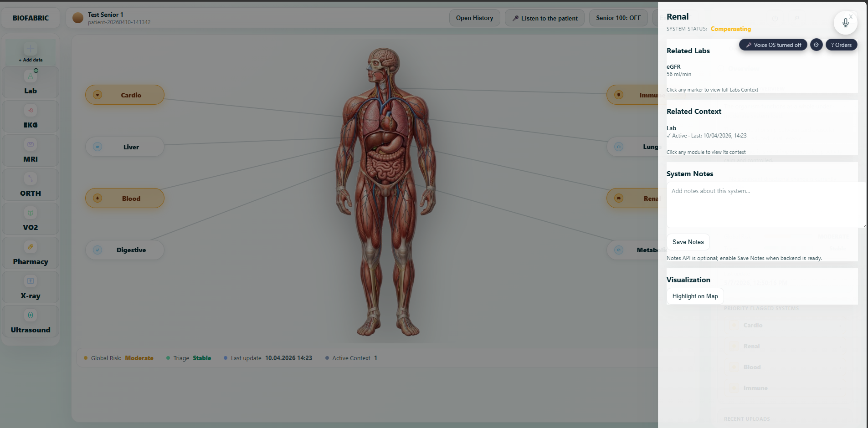Click EKG label in sidebar
Screen dimensions: 868x428
[x=31, y=125]
